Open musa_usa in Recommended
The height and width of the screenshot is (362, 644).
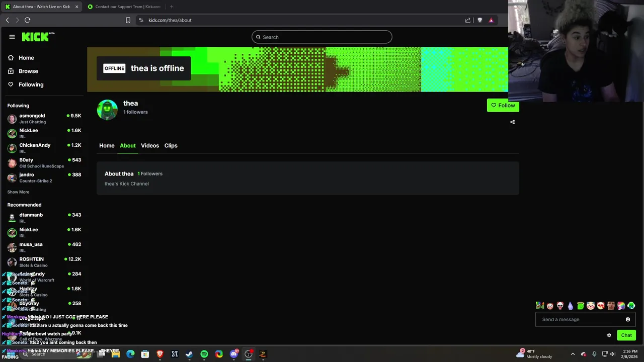click(44, 247)
